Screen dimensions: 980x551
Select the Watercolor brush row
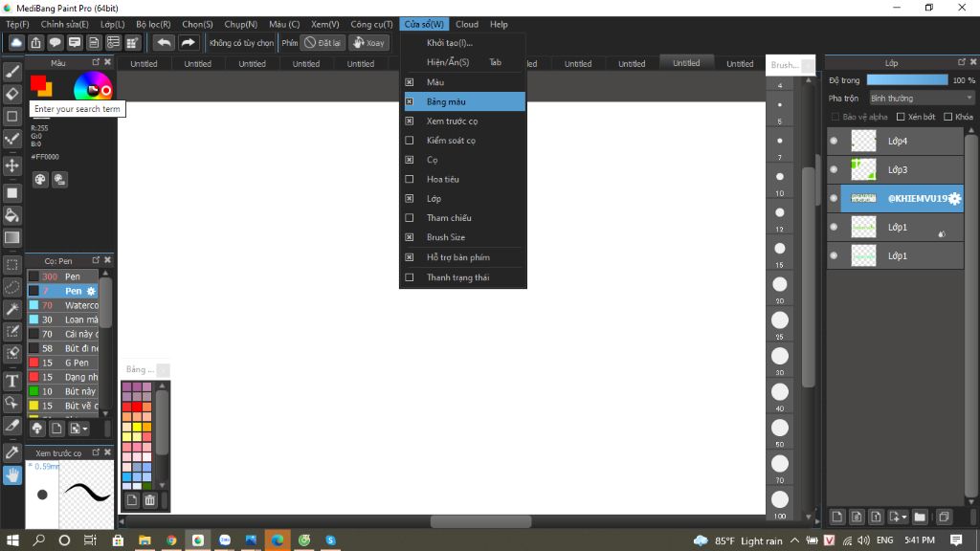[x=63, y=305]
